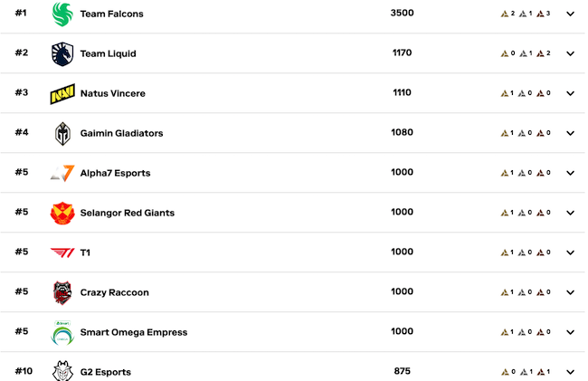The height and width of the screenshot is (381, 588).
Task: Click the Team Falcons logo icon
Action: point(62,14)
